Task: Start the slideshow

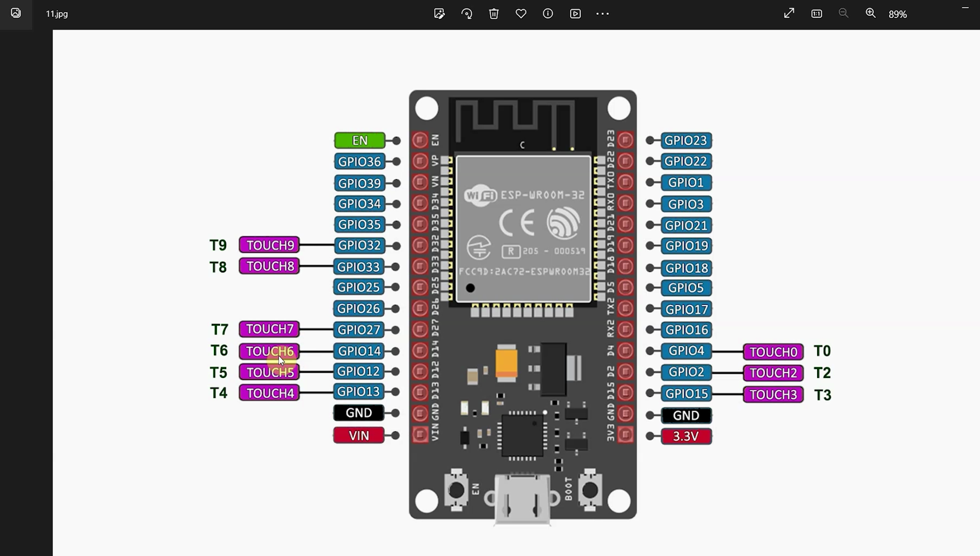Action: pyautogui.click(x=575, y=14)
